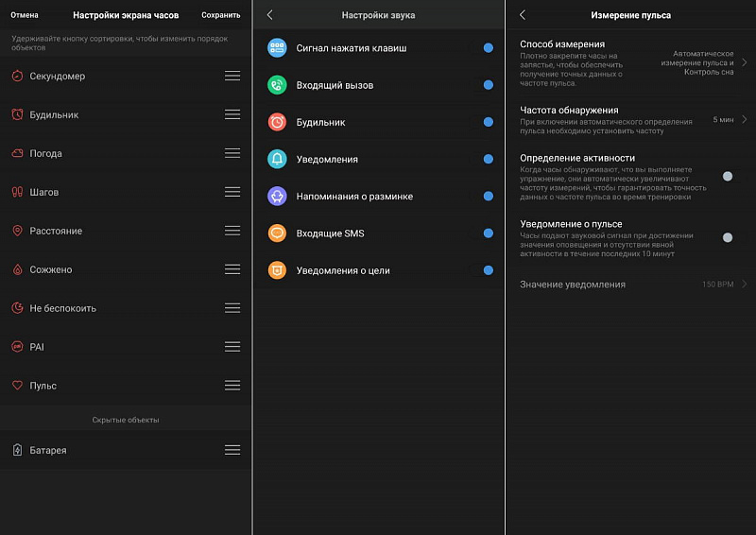Go back from sound settings screen
Viewport: 756px width, 535px height.
click(270, 15)
